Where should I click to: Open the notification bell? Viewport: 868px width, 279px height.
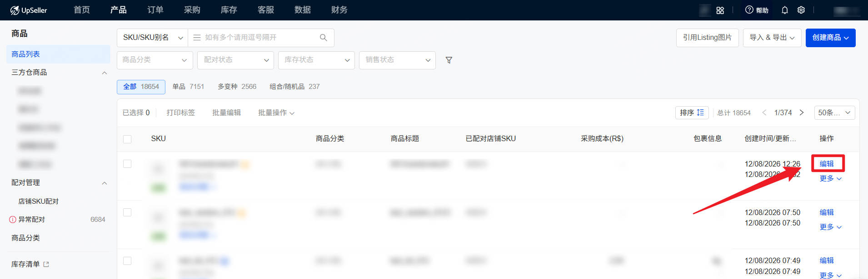785,10
